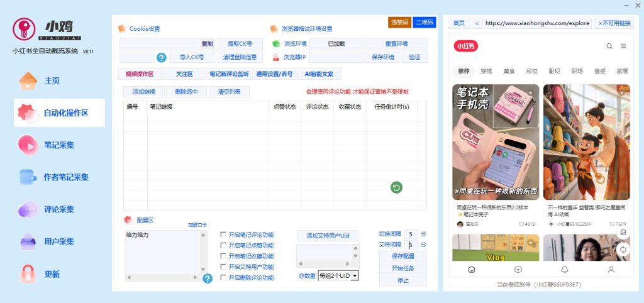Click the 小红书 red logo in browser panel
The image size is (644, 303).
pyautogui.click(x=466, y=46)
